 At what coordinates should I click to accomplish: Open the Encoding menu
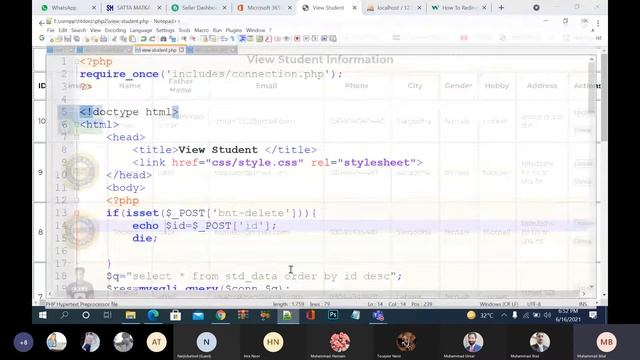115,30
